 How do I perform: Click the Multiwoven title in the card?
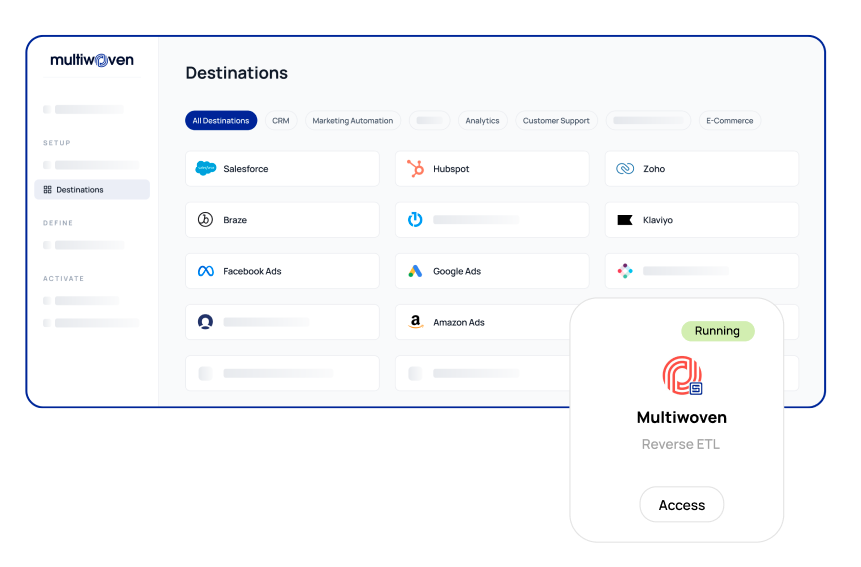pyautogui.click(x=681, y=418)
